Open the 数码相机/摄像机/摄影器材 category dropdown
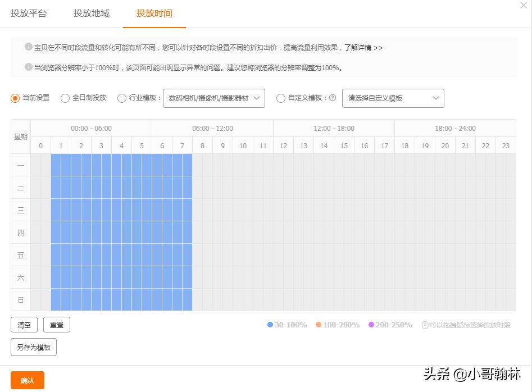The width and height of the screenshot is (532, 392). pos(213,98)
